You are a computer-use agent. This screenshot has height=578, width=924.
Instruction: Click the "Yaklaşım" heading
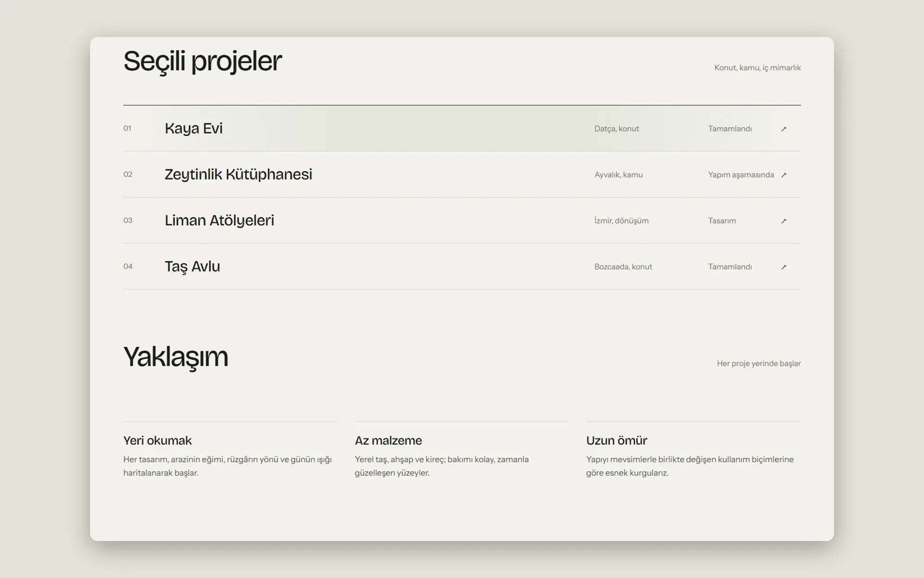[176, 357]
